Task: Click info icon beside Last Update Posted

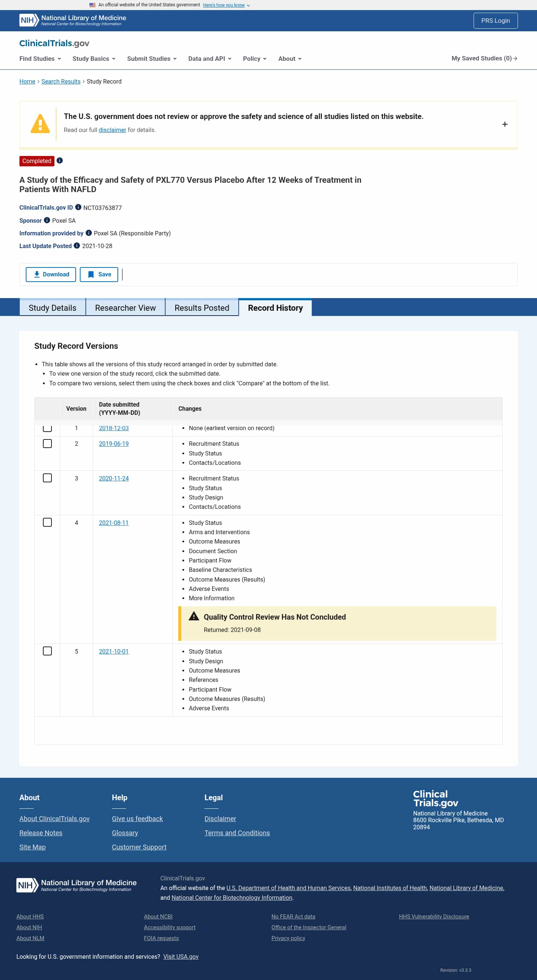Action: point(77,246)
